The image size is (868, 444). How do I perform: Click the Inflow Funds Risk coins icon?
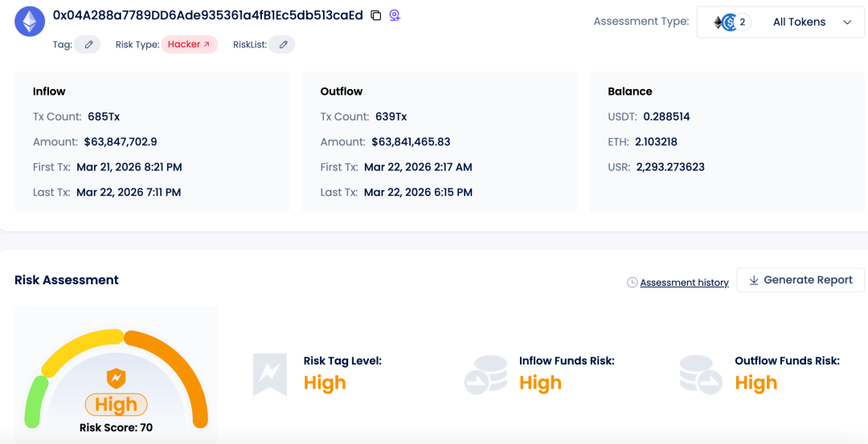click(485, 375)
